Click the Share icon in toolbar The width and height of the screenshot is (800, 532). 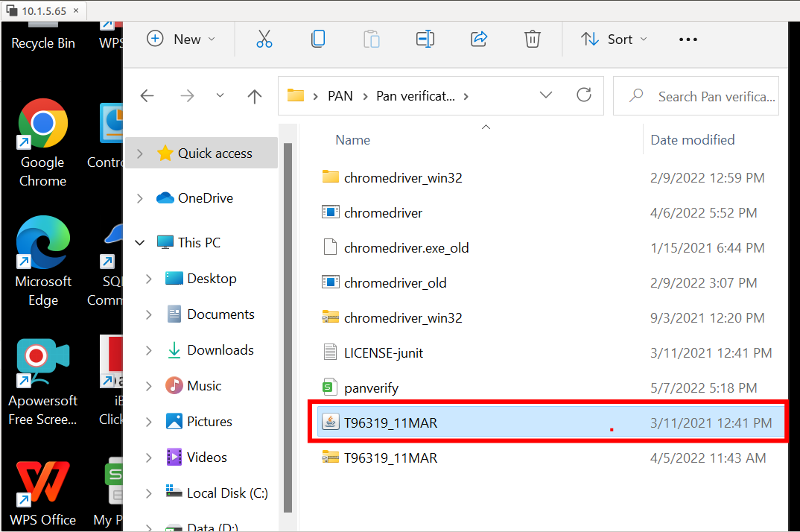coord(478,39)
